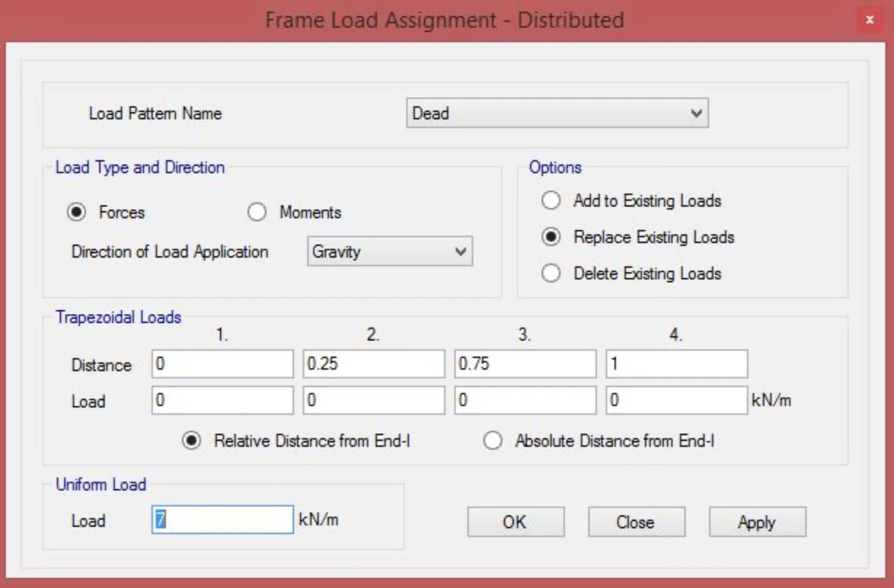
Task: Choose Add to Existing Loads option
Action: tap(551, 200)
